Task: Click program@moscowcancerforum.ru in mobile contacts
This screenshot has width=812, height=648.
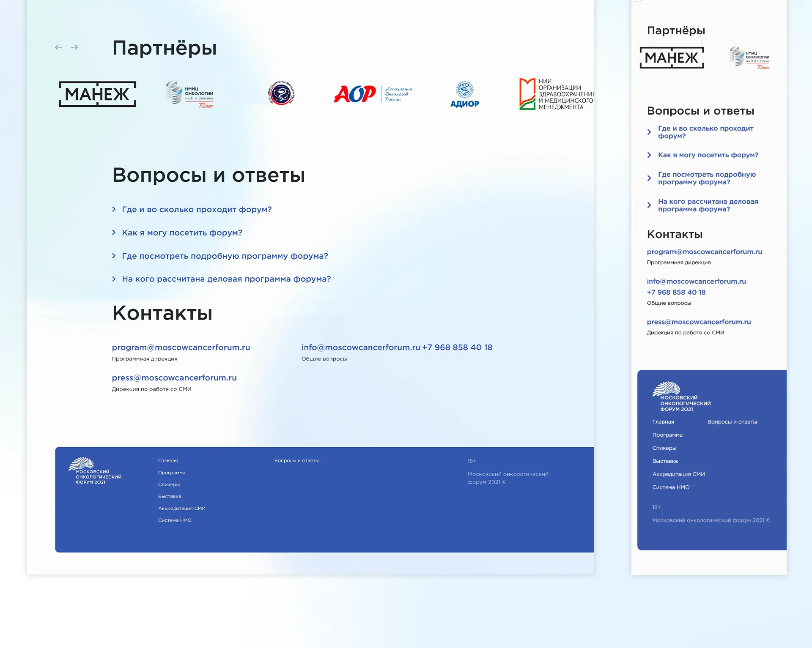Action: click(705, 252)
